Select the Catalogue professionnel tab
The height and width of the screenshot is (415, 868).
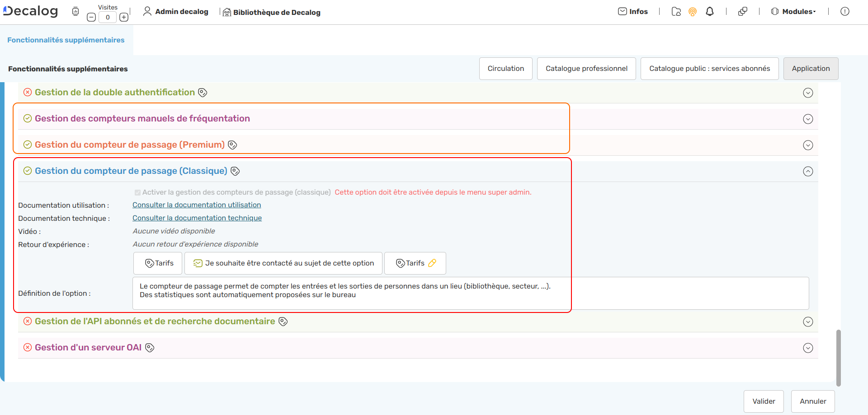pos(586,69)
